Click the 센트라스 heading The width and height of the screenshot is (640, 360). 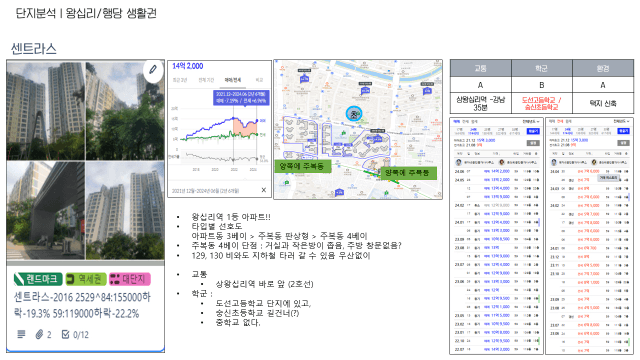pos(34,49)
